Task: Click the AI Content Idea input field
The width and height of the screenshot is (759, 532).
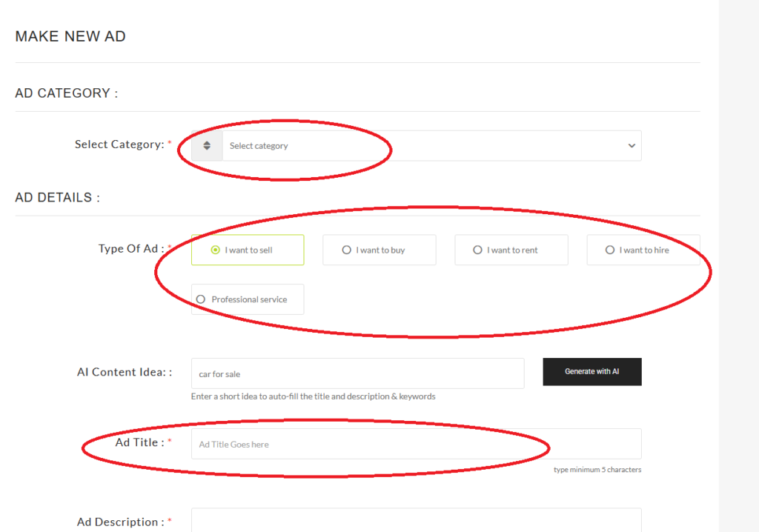Action: pos(358,373)
